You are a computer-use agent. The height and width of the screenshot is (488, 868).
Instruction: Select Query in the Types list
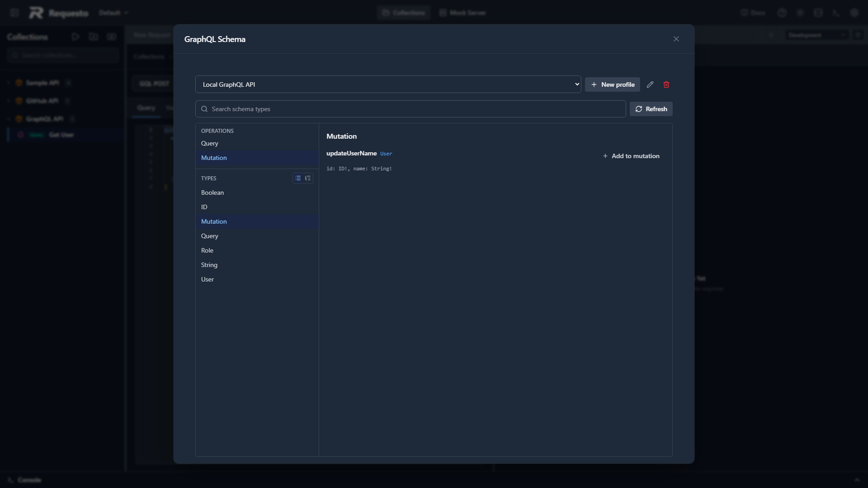tap(257, 236)
